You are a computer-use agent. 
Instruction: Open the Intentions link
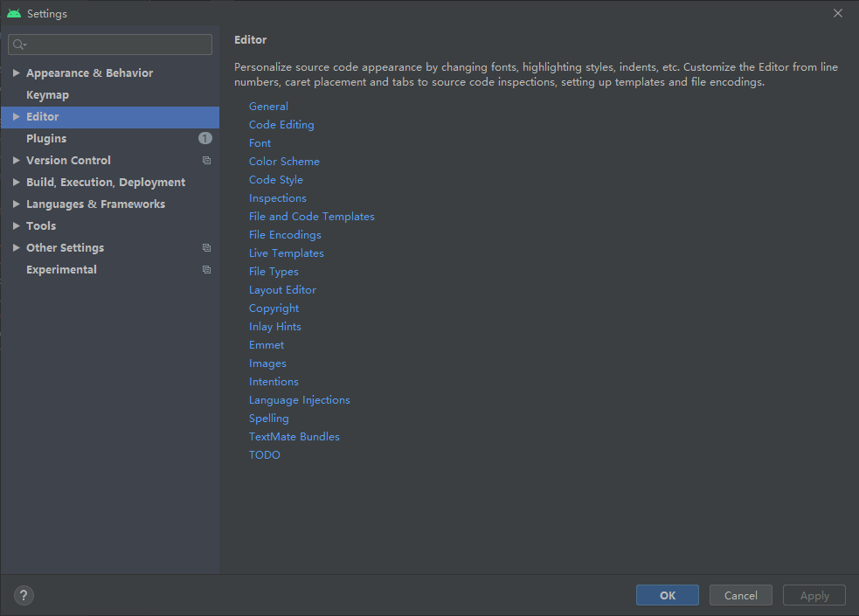click(274, 382)
